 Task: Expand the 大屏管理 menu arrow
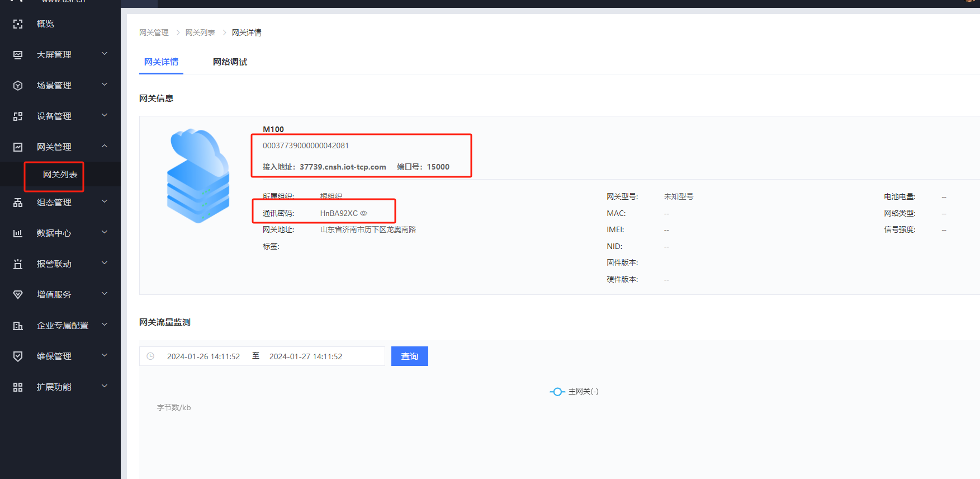tap(105, 54)
